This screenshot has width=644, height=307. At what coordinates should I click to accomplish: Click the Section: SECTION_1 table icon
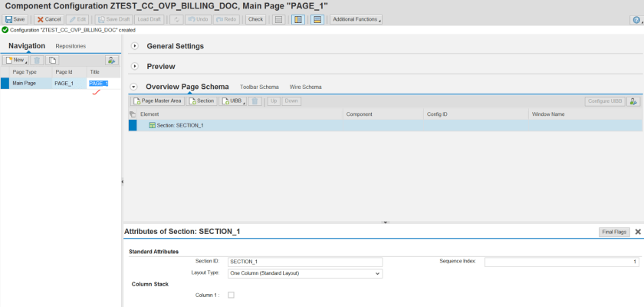coord(152,125)
